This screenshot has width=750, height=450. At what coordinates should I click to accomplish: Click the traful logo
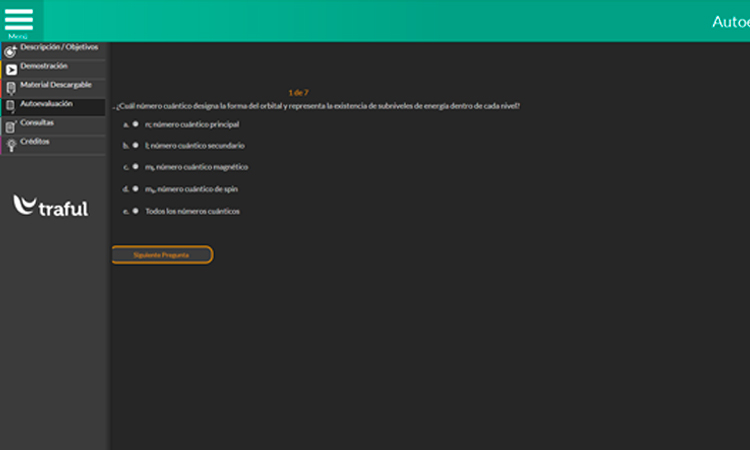[51, 207]
